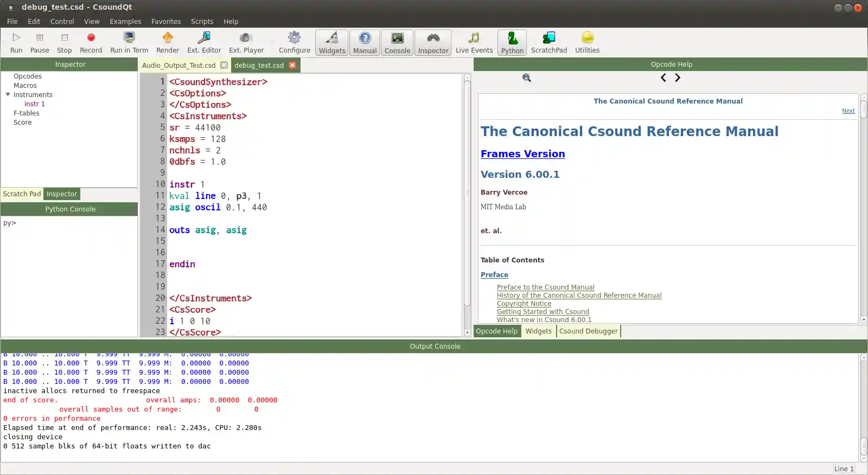Switch to the Scratch Pad tab
Image resolution: width=868 pixels, height=475 pixels.
click(22, 194)
